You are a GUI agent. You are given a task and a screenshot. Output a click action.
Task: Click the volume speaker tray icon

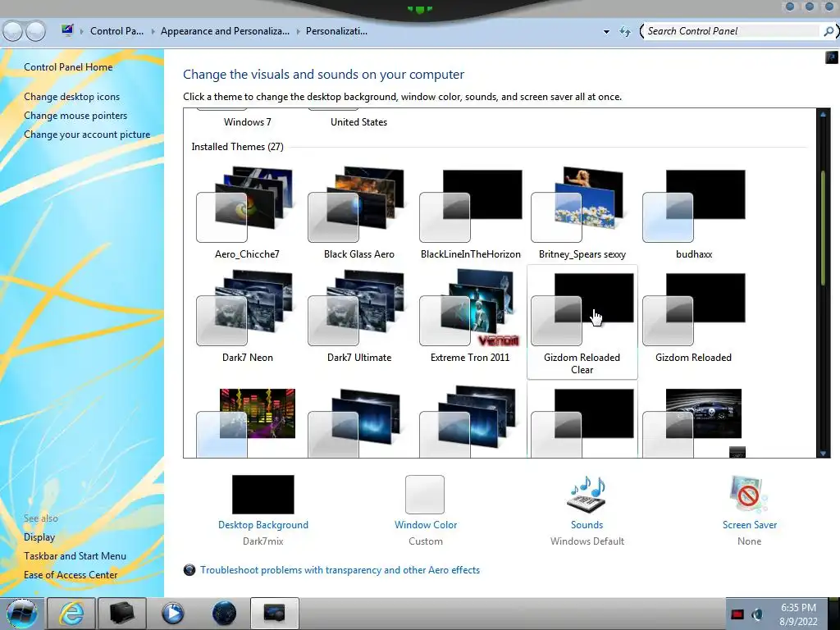[757, 614]
